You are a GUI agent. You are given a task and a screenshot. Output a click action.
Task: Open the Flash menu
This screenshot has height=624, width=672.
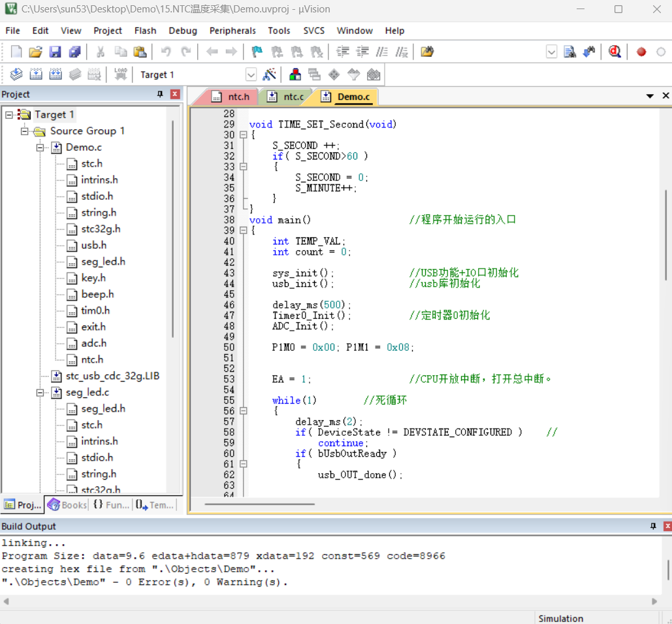coord(145,31)
